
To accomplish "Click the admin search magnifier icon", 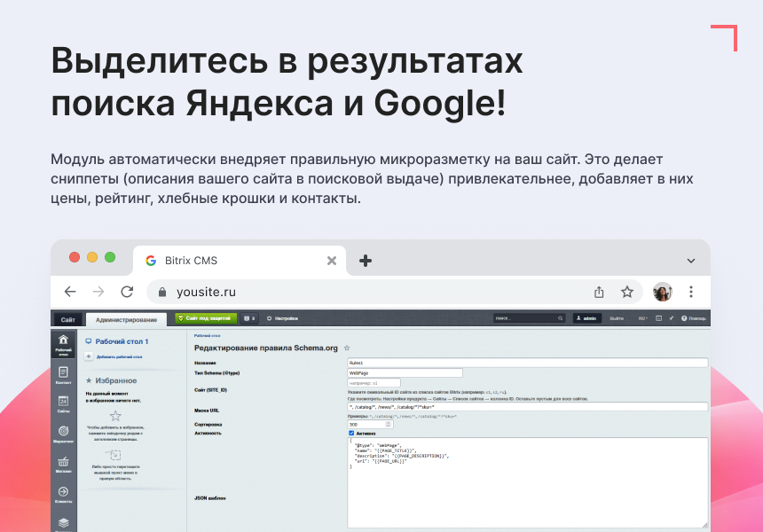I will click(560, 318).
